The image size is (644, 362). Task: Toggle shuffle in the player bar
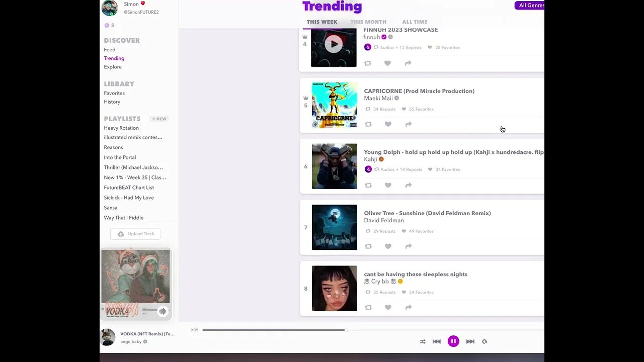tap(423, 341)
